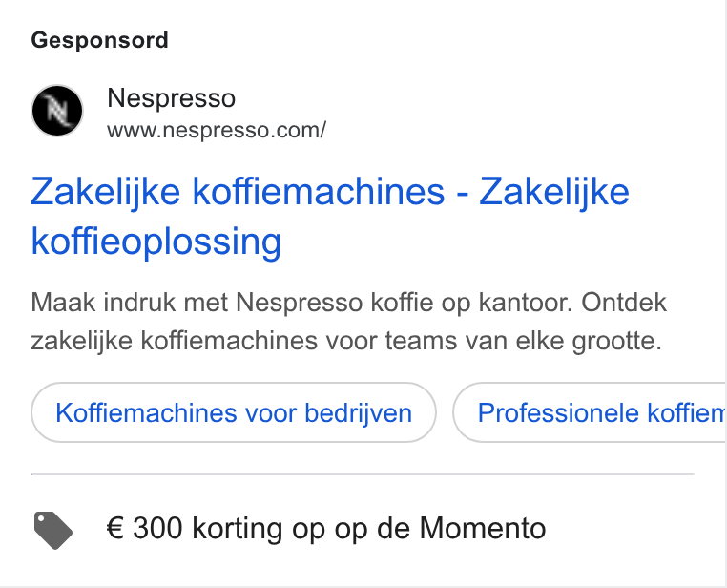Click the word Momento in the promotion
This screenshot has height=588, width=727.
click(x=483, y=528)
